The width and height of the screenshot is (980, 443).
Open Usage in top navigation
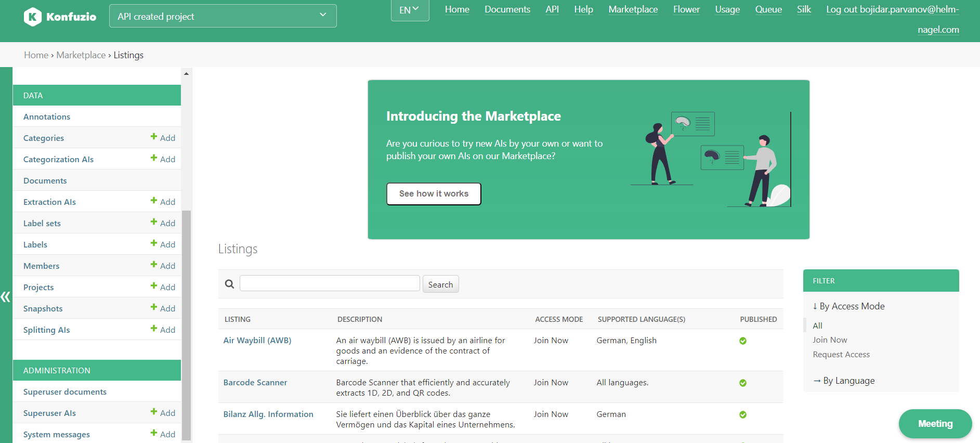(727, 9)
